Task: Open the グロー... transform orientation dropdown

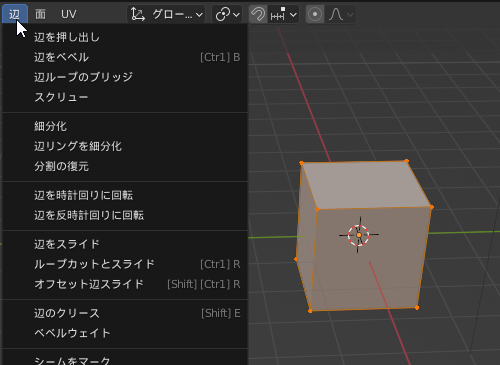Action: tap(166, 14)
